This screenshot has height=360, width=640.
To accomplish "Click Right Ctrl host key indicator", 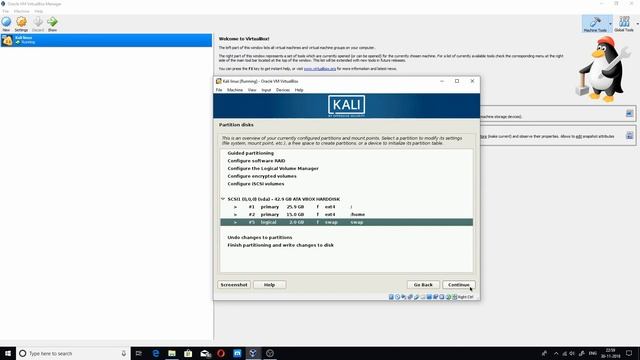I will (465, 297).
